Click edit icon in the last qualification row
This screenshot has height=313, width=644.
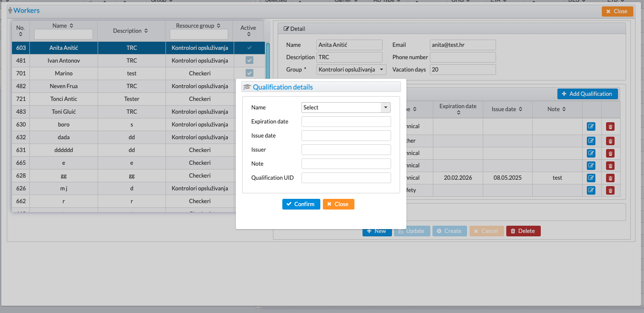pos(591,190)
